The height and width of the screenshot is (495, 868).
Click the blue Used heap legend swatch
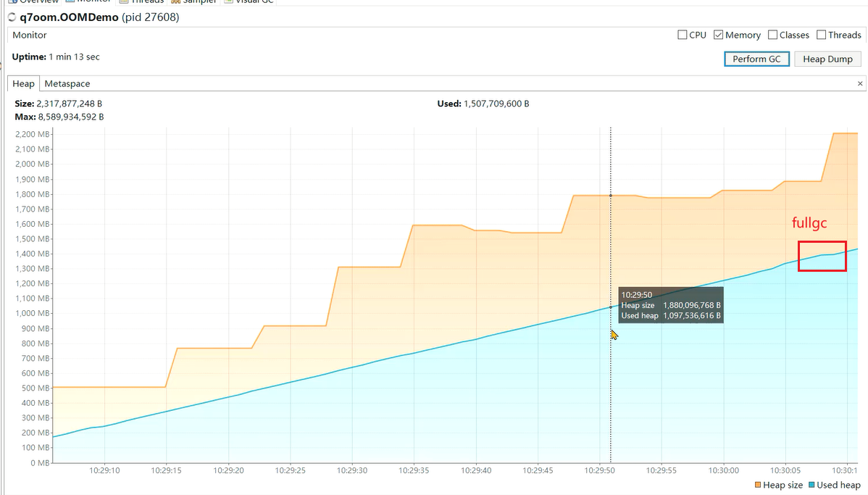(x=811, y=485)
